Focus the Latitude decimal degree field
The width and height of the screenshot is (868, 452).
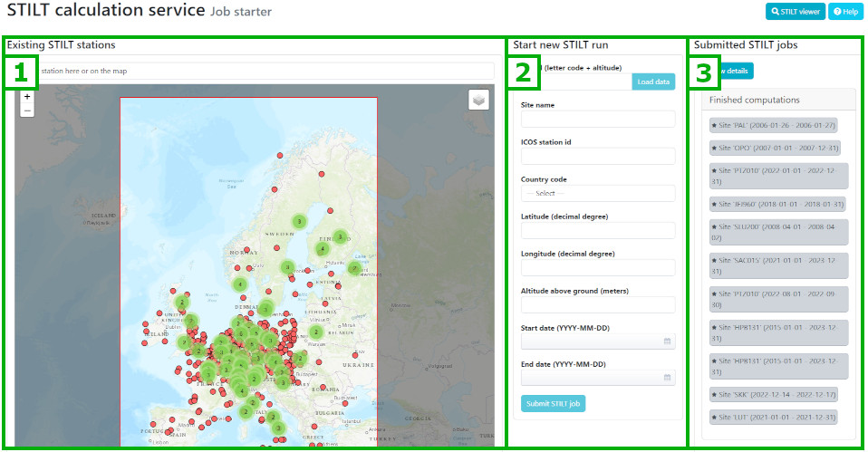click(598, 230)
